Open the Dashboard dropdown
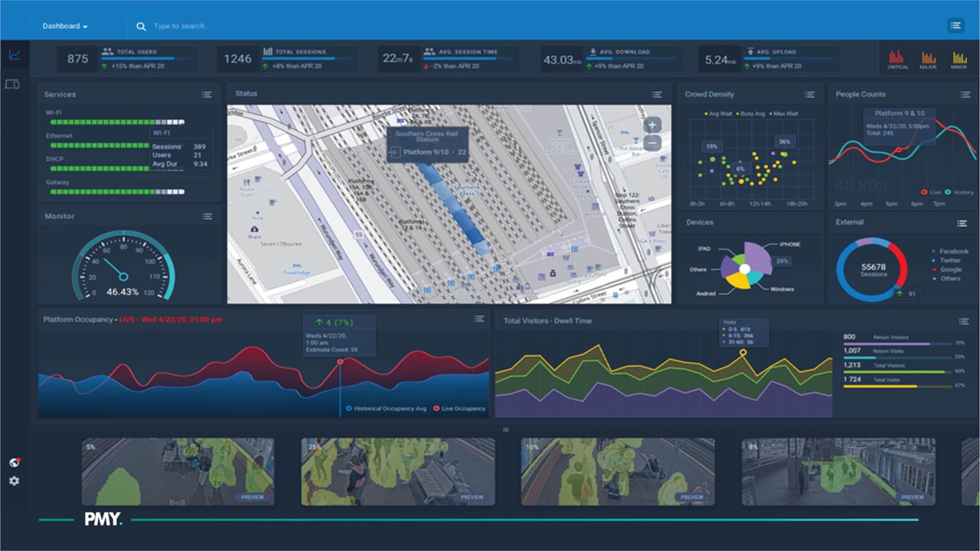 [x=65, y=26]
